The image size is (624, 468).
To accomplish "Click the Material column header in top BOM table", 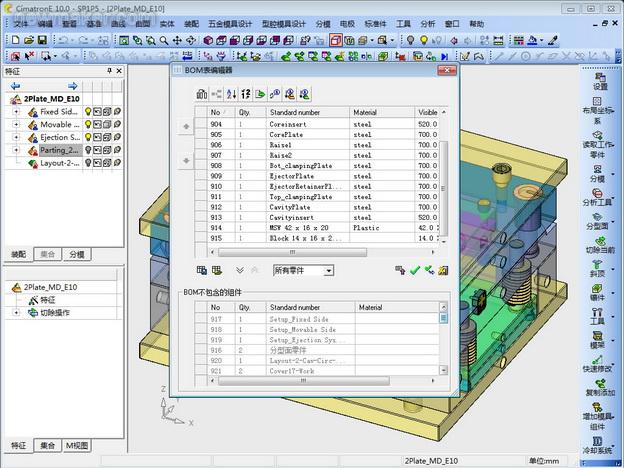I will 382,112.
